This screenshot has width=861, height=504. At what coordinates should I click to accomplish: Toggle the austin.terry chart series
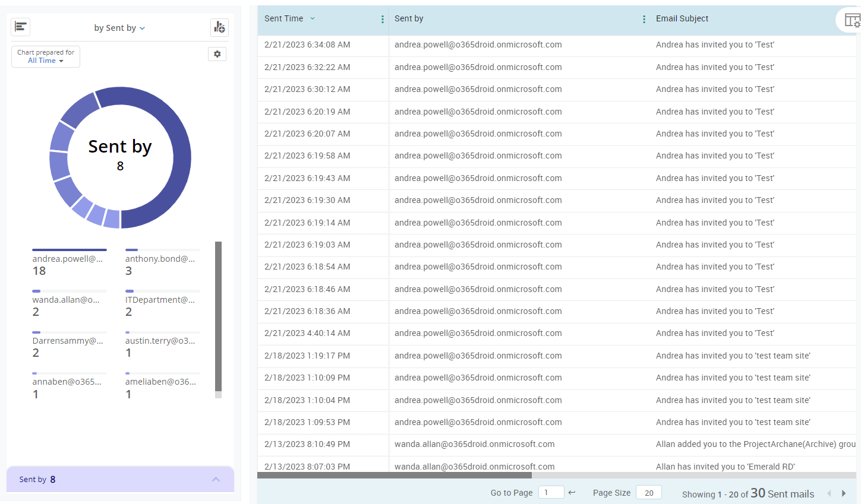[159, 340]
